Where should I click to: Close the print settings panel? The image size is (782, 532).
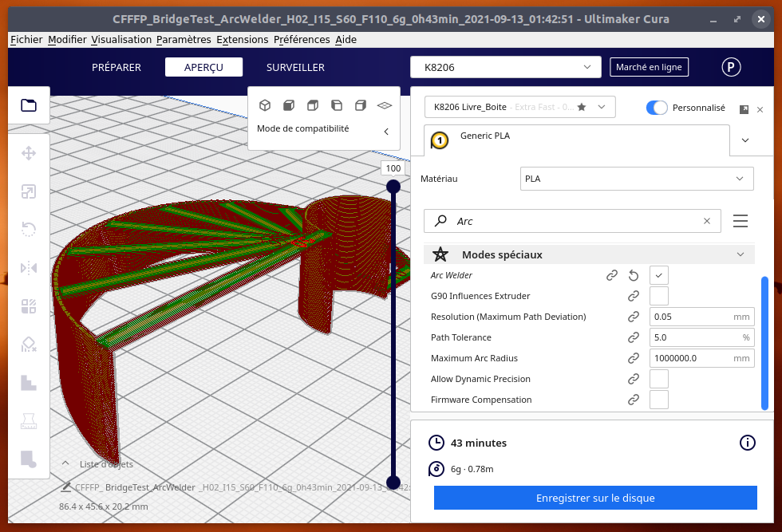point(760,110)
